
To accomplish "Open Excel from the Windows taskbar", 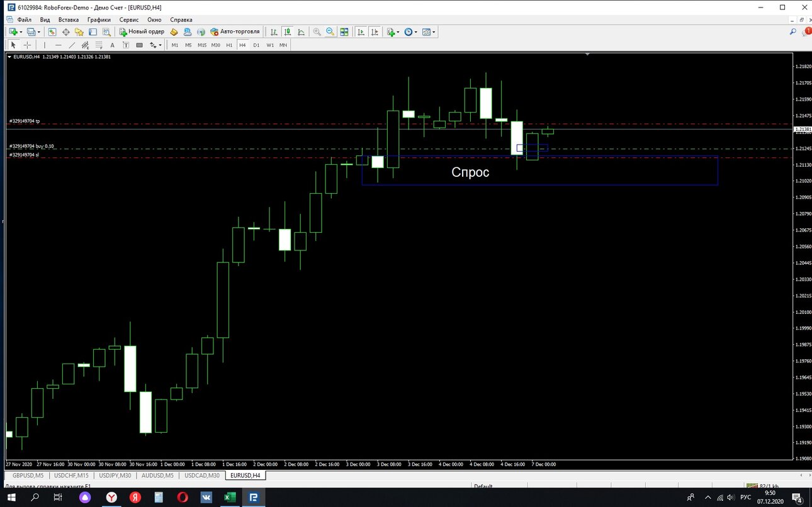I will (x=230, y=497).
